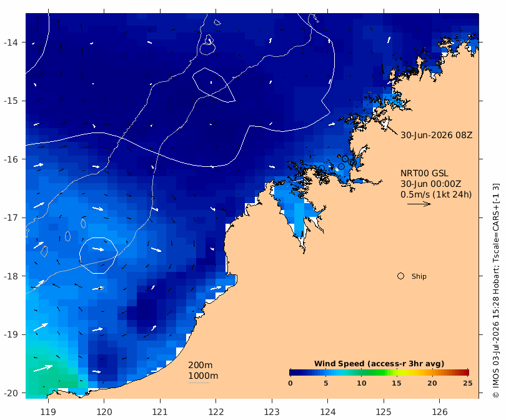Pick the green section near 10 on colorbar
506x420 pixels.
coord(362,372)
